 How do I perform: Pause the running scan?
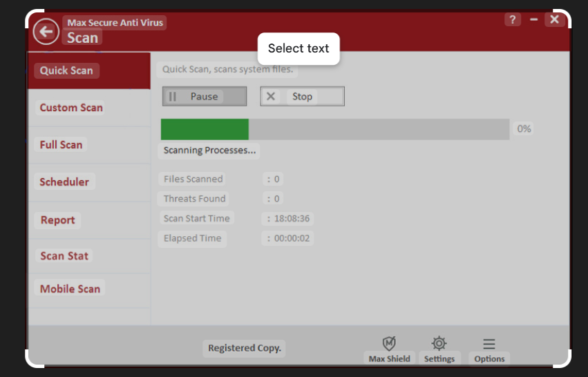pyautogui.click(x=205, y=96)
